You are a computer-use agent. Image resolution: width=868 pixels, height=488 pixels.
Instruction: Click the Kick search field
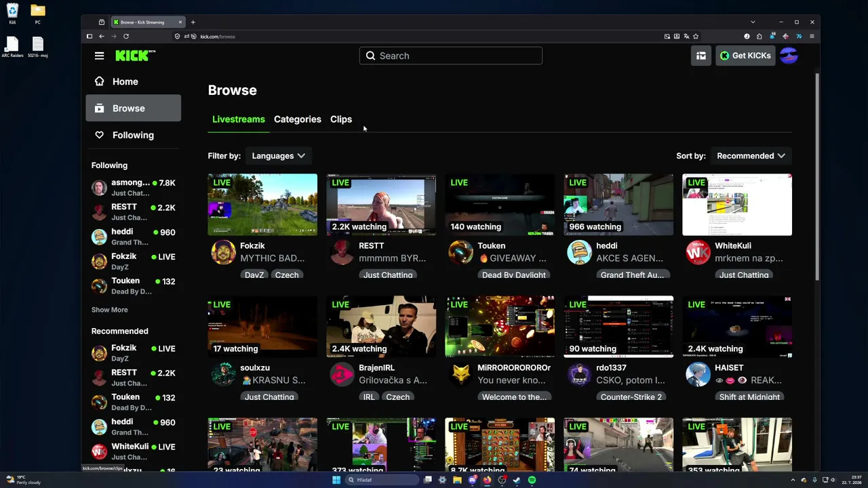tap(451, 56)
